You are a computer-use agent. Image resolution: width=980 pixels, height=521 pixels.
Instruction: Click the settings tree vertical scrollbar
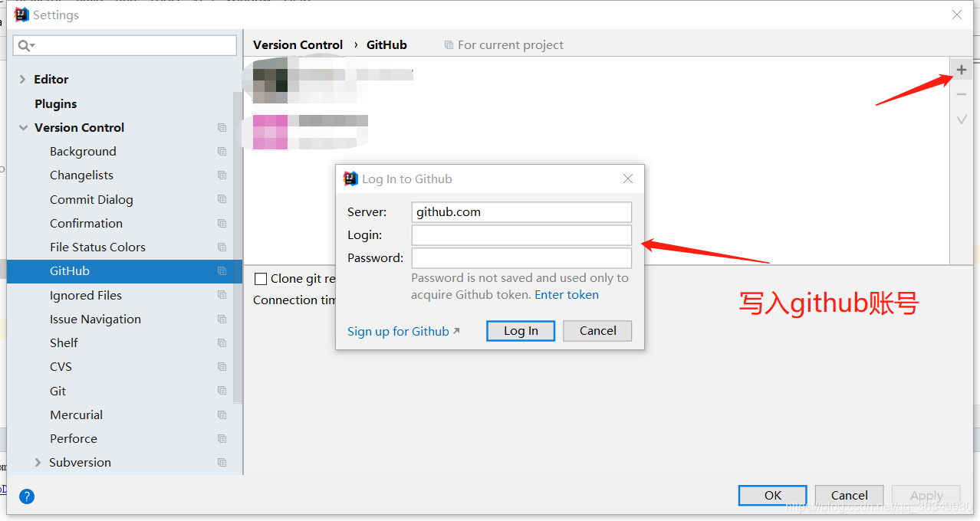[238, 247]
